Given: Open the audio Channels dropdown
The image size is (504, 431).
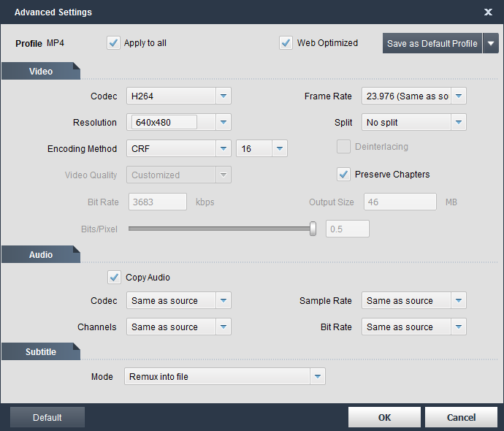Looking at the screenshot, I should [179, 327].
